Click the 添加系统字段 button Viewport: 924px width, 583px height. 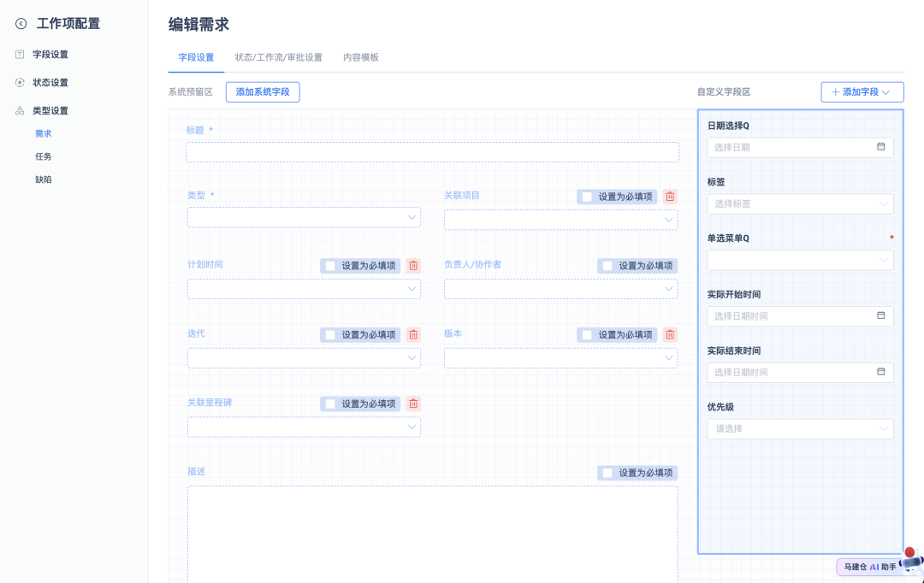[262, 91]
